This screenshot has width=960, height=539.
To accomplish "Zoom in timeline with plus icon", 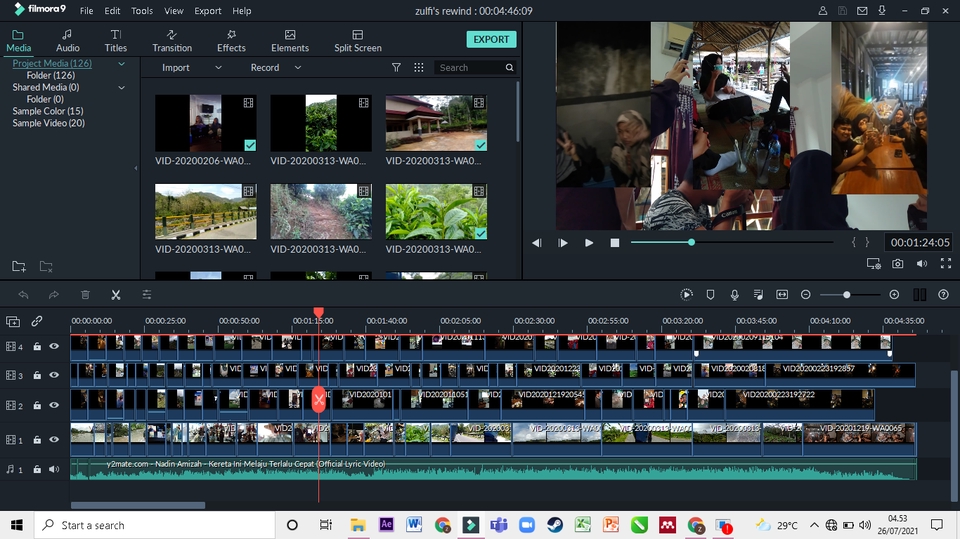I will (894, 295).
